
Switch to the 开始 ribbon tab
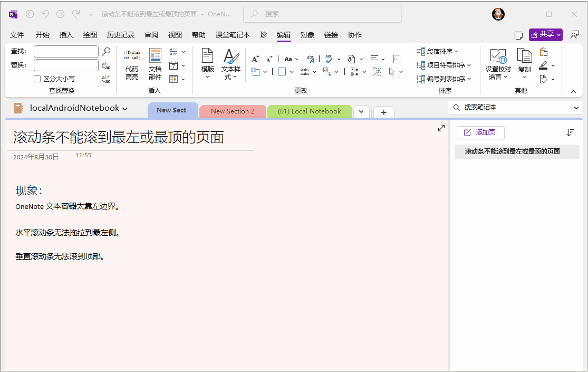(x=42, y=35)
